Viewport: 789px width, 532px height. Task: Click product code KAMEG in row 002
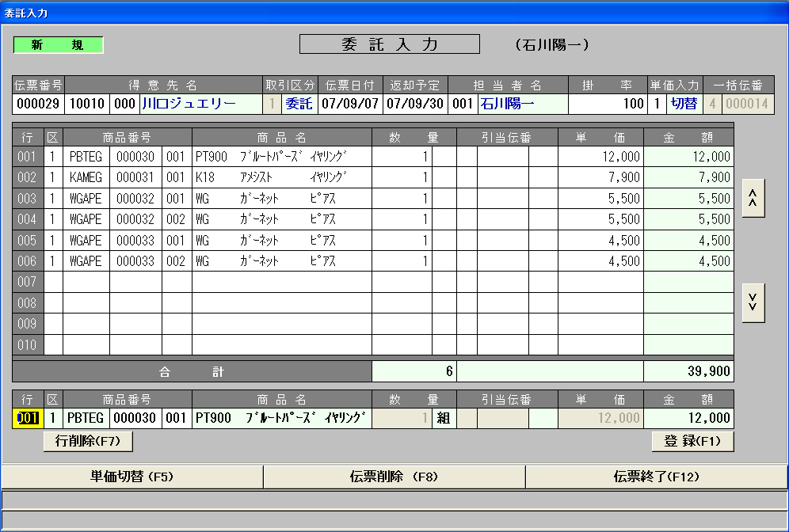(x=86, y=177)
